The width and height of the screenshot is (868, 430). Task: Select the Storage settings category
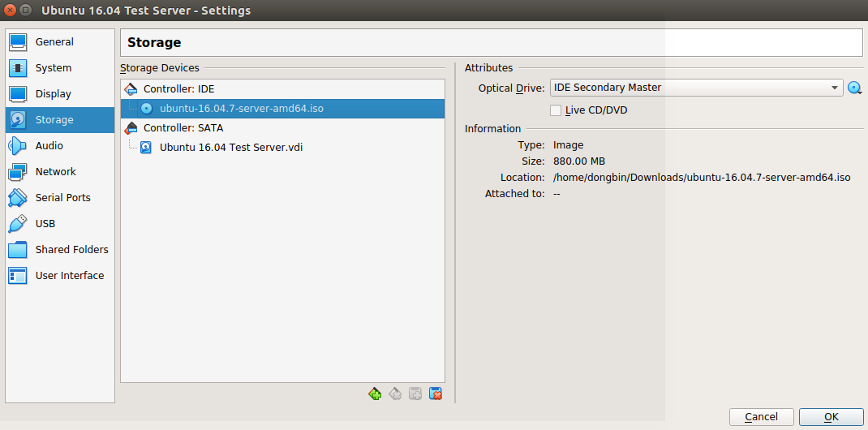pos(60,120)
